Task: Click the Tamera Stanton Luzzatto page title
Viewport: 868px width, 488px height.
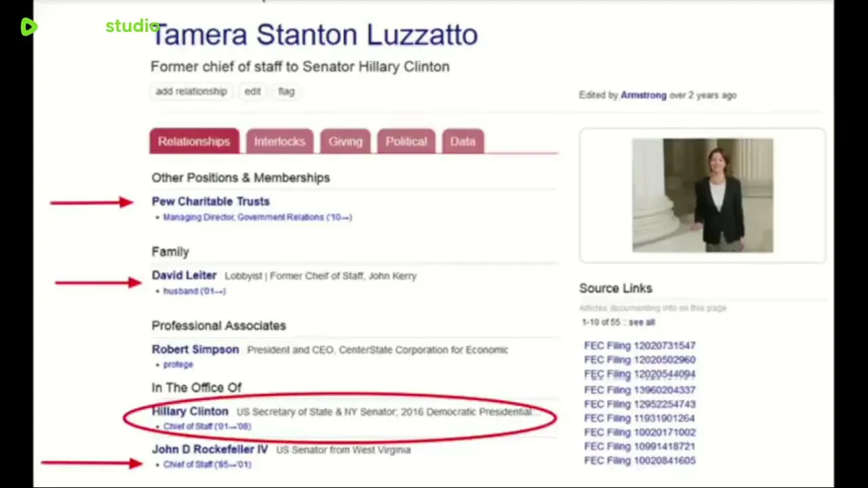Action: pyautogui.click(x=314, y=35)
